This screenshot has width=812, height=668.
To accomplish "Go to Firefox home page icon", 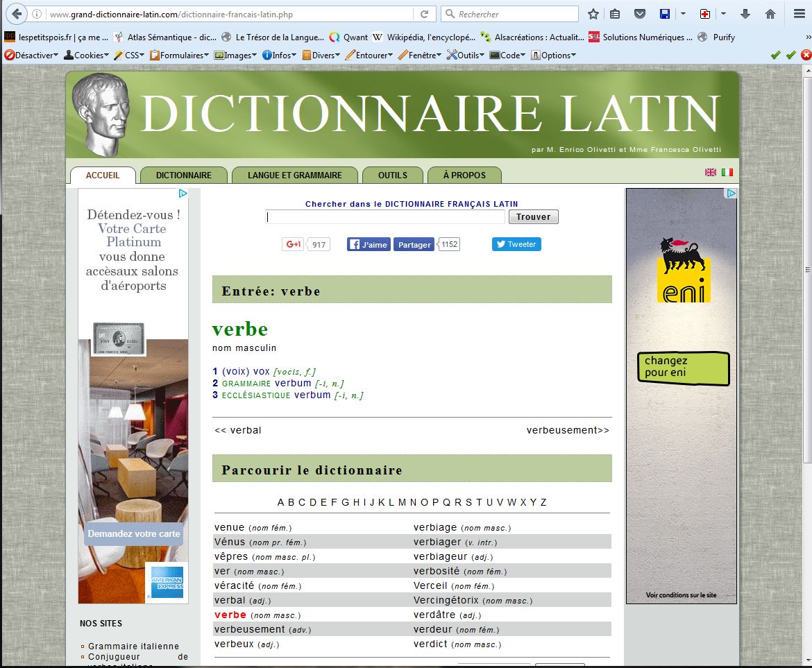I will tap(770, 14).
